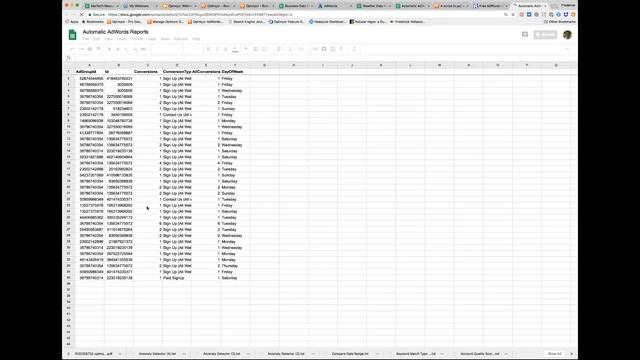Apply italic formatting from the toolbar

(x=217, y=49)
